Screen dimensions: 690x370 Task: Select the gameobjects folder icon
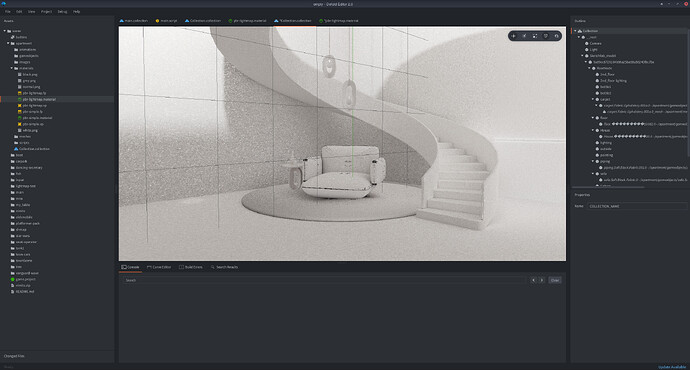[16, 56]
